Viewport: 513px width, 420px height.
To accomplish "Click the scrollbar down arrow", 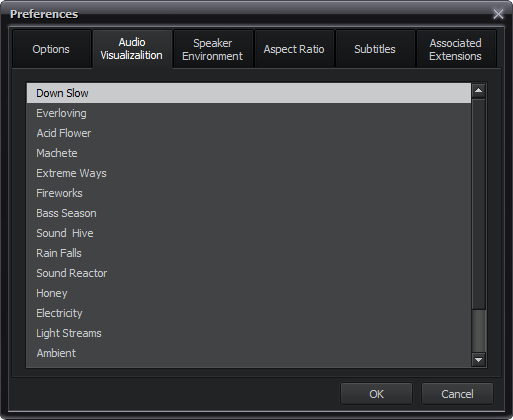I will click(x=478, y=360).
